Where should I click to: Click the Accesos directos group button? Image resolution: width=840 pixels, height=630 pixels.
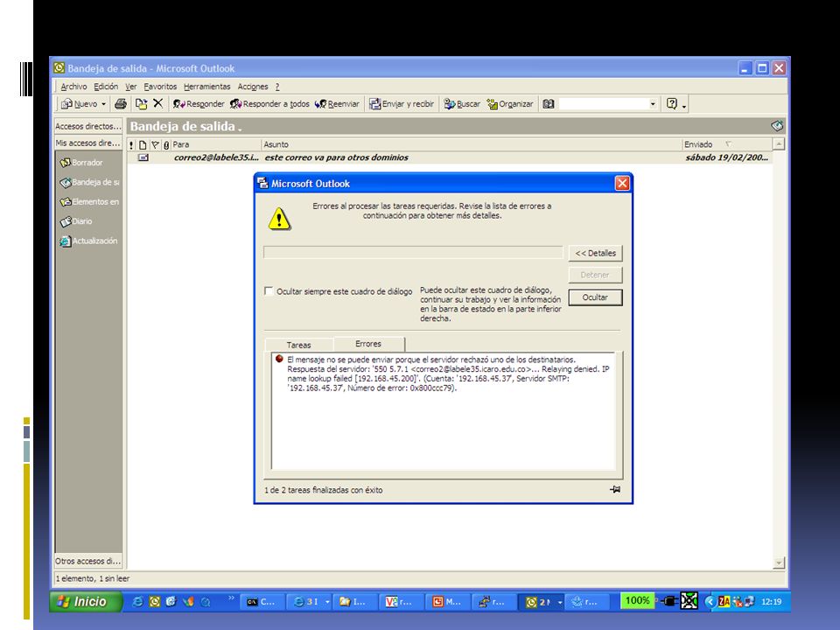pos(88,126)
